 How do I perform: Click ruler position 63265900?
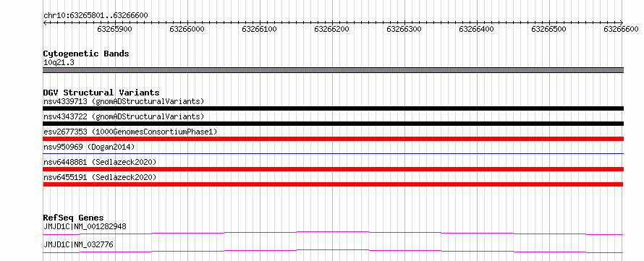115,29
